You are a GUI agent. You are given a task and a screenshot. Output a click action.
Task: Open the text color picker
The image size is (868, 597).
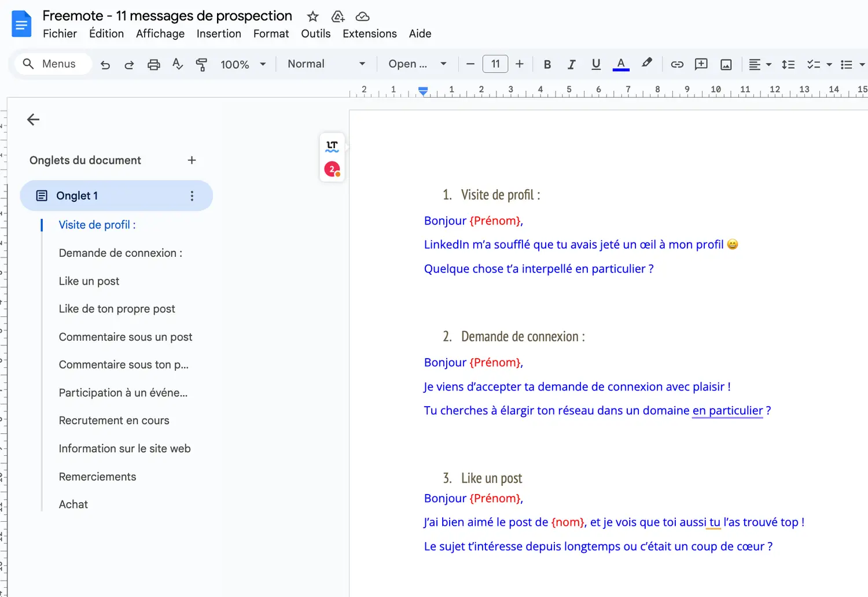[x=620, y=65]
